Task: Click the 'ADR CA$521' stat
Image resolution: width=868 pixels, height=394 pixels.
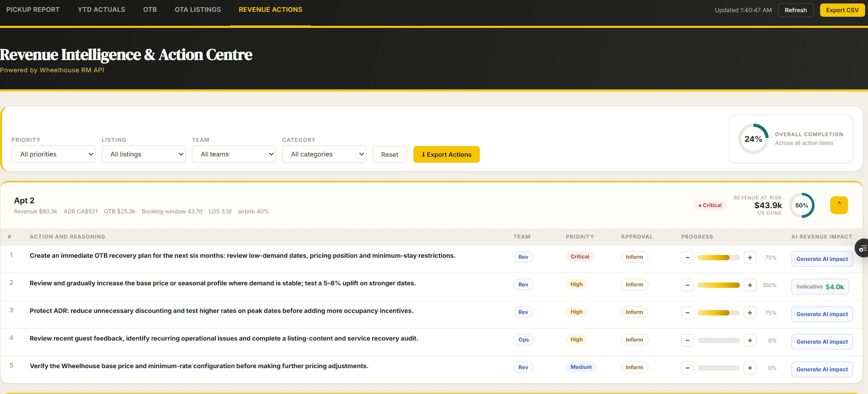Action: coord(80,211)
